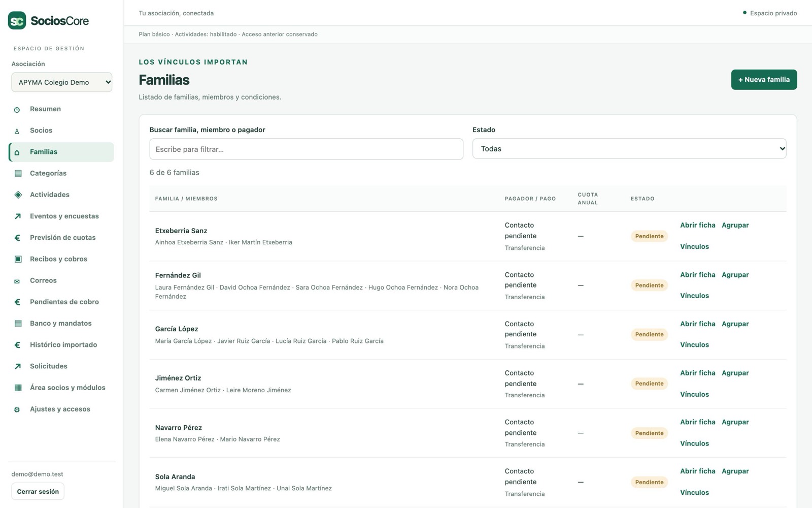Click the Resumen clock icon

click(17, 110)
